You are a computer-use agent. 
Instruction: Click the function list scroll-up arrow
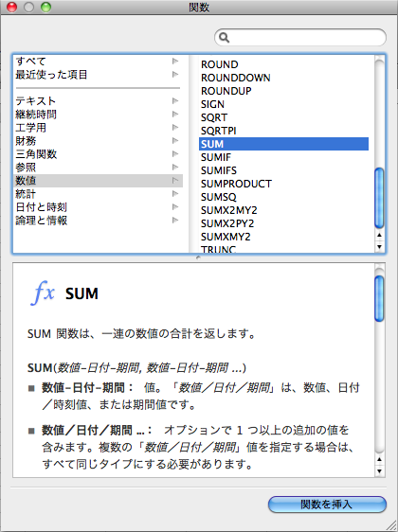click(379, 235)
